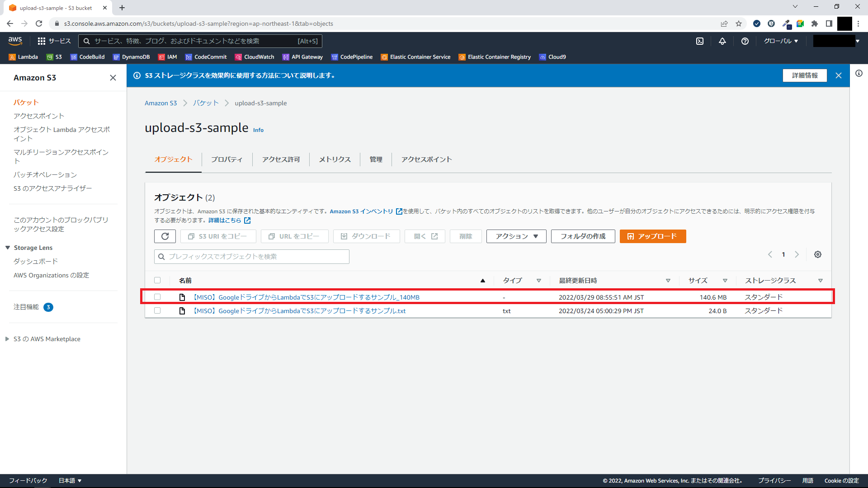This screenshot has height=488, width=868.
Task: Click the Lambda bookmark shortcut icon
Action: coord(12,57)
